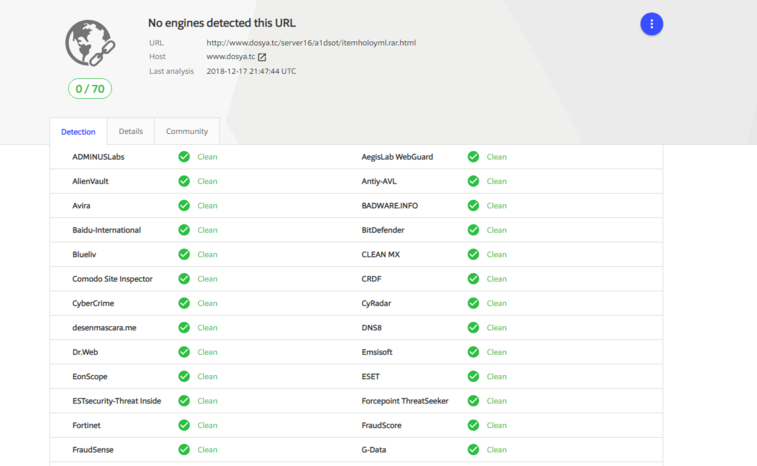Click the green check icon for desenmascara.me

point(184,327)
